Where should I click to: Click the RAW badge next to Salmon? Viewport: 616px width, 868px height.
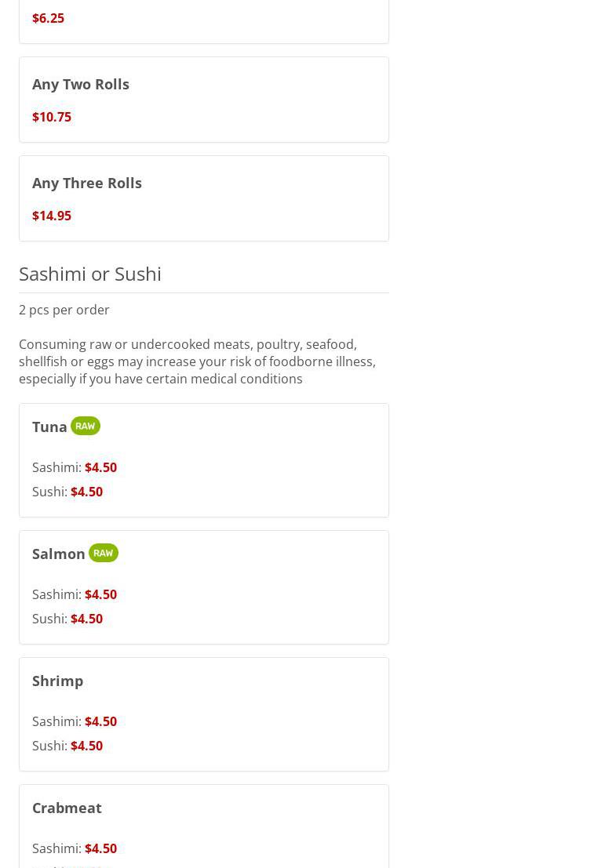pyautogui.click(x=103, y=553)
